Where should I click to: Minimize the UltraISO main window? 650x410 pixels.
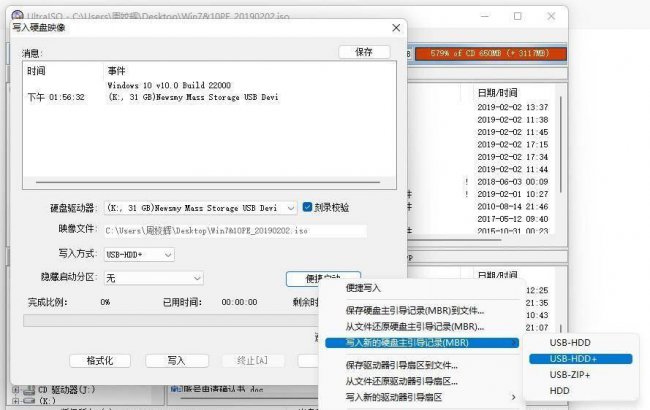coord(485,16)
